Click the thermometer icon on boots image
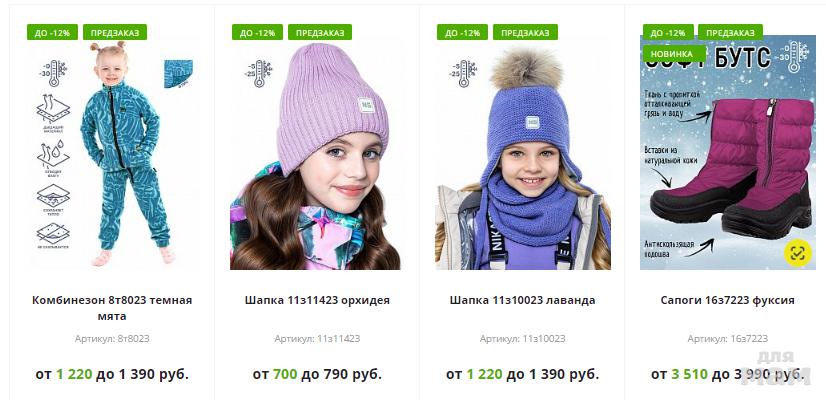The height and width of the screenshot is (400, 826). [x=794, y=57]
